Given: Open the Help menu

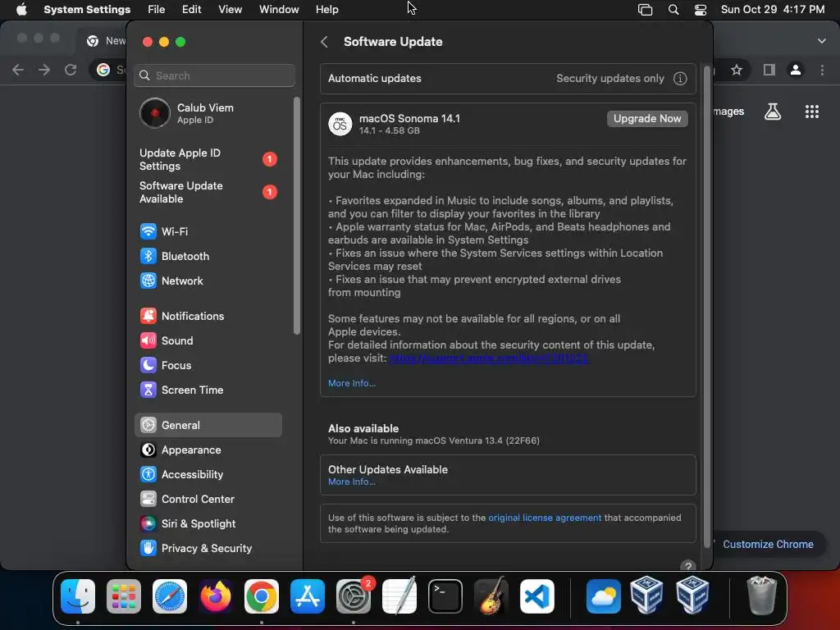Looking at the screenshot, I should (326, 10).
